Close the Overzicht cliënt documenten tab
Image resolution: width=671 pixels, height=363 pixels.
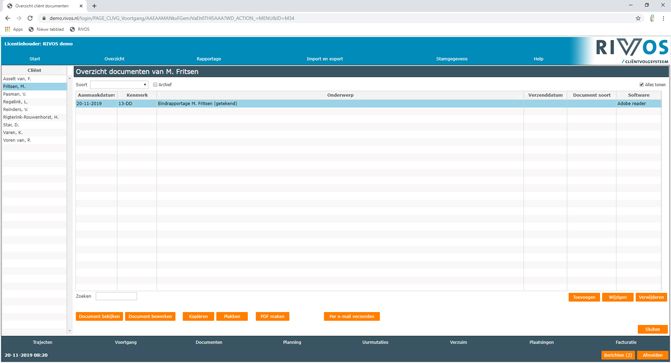click(81, 6)
